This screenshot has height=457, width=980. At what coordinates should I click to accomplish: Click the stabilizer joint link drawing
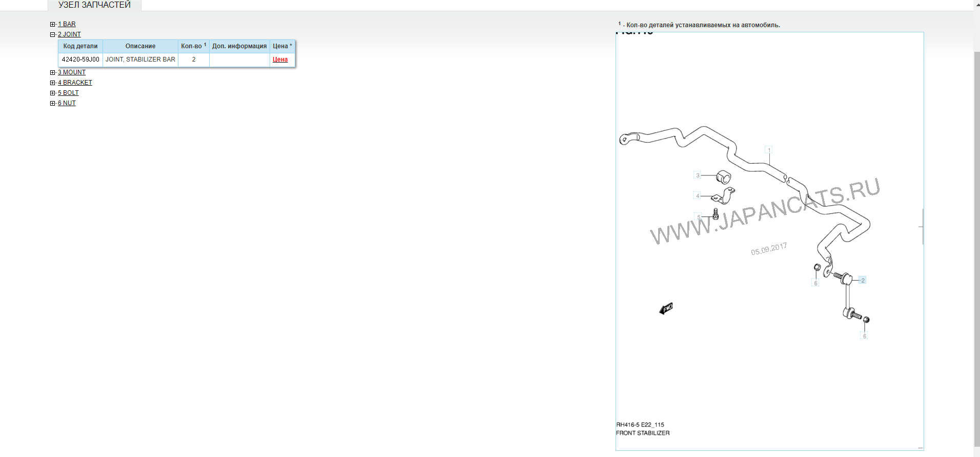(848, 296)
